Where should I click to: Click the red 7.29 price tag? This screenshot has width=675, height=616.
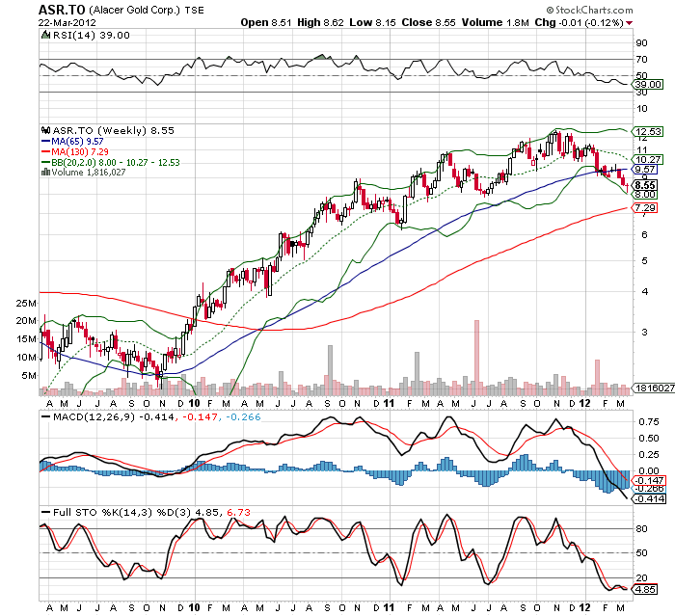(645, 208)
